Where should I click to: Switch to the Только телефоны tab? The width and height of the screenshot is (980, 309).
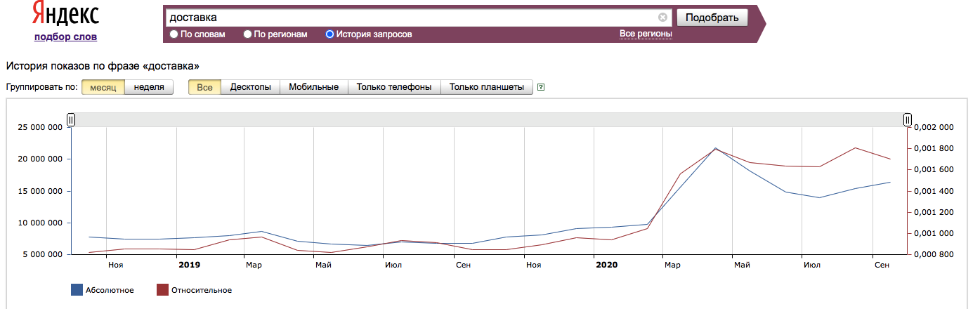click(394, 87)
